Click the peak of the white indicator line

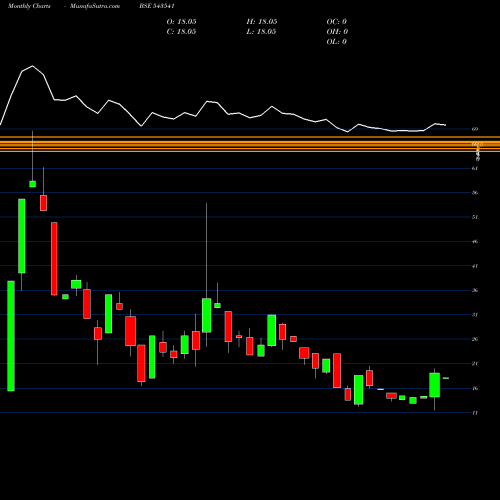point(32,66)
